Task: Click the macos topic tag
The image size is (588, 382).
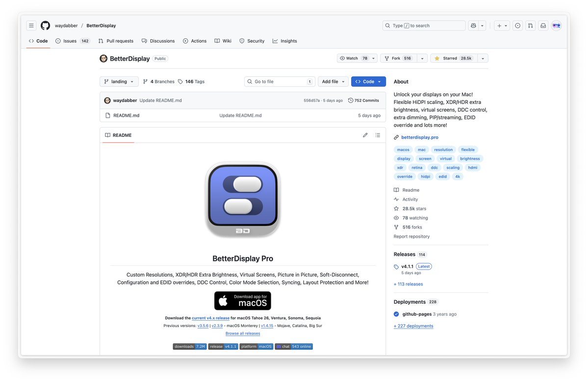Action: tap(403, 150)
